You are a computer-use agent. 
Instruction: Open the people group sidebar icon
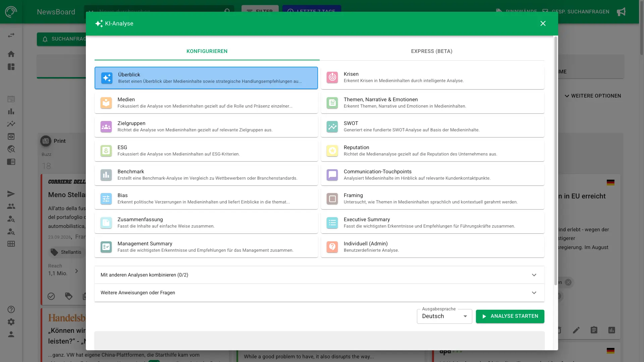11,206
